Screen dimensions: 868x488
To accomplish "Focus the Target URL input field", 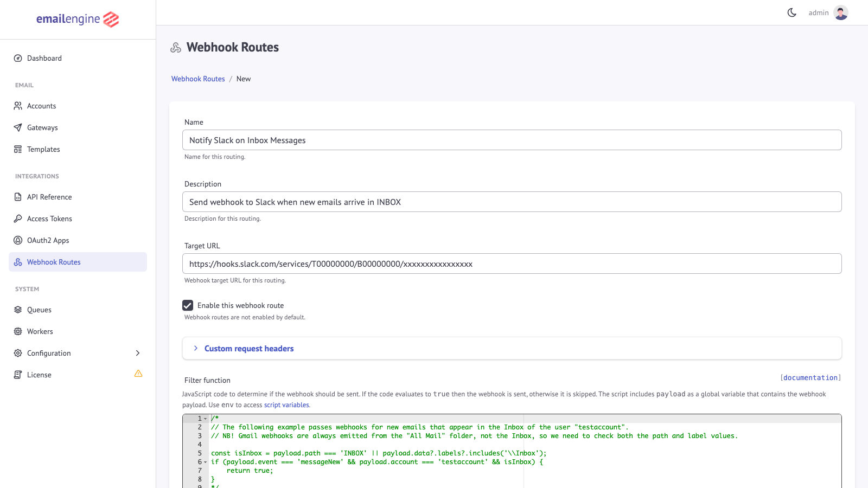I will pos(512,264).
